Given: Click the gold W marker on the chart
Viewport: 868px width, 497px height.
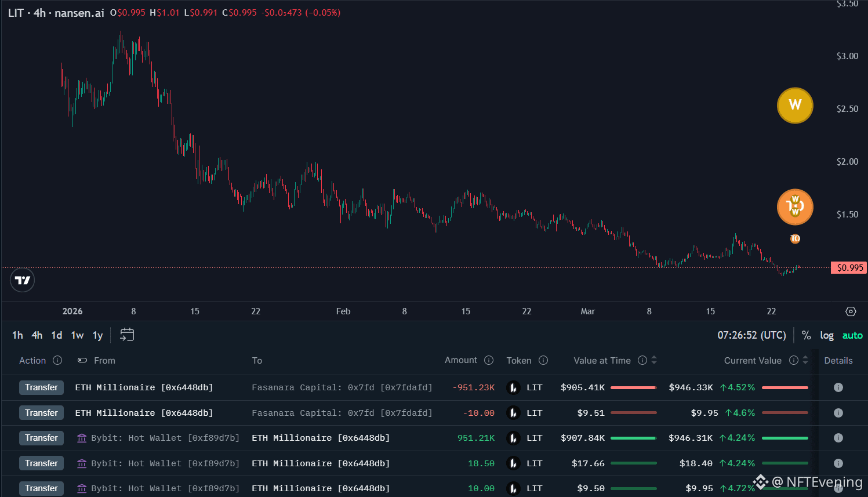Looking at the screenshot, I should [x=795, y=106].
